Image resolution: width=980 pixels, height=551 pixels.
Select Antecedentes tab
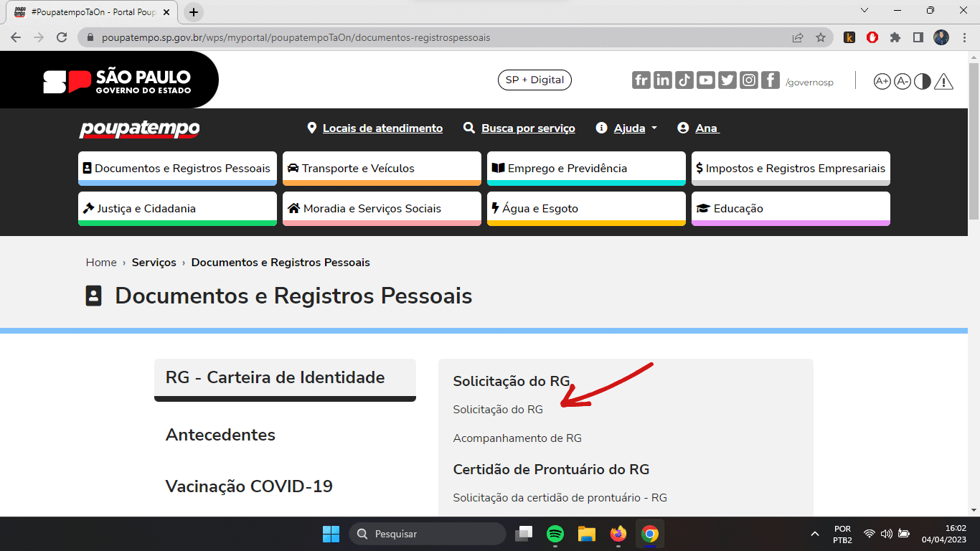pos(220,435)
